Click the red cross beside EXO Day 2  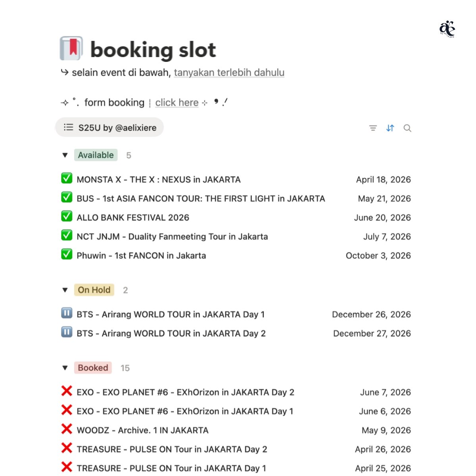(x=67, y=391)
